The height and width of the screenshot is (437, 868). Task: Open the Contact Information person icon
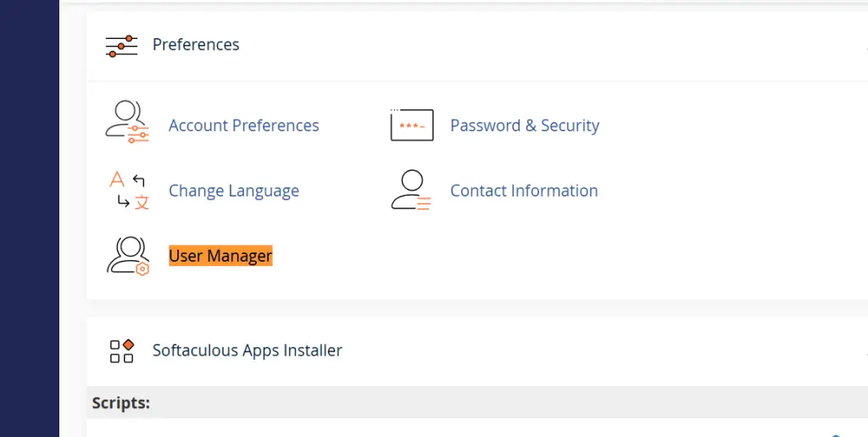coord(411,191)
